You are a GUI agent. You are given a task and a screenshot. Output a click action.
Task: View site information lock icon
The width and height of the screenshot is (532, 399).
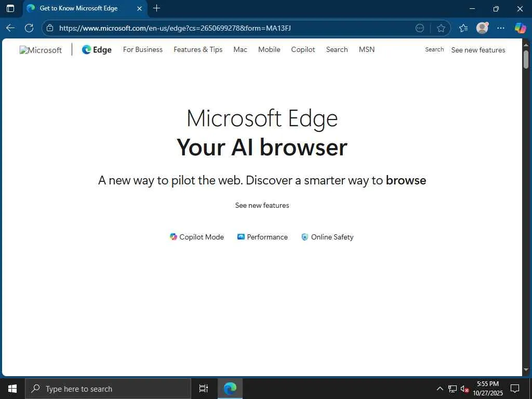pos(50,28)
